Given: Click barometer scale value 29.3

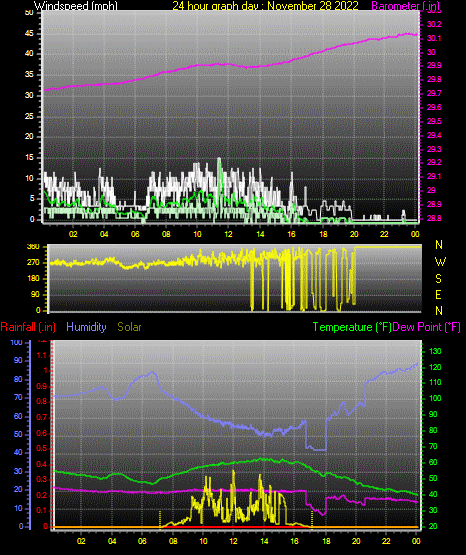Looking at the screenshot, I should [x=434, y=149].
